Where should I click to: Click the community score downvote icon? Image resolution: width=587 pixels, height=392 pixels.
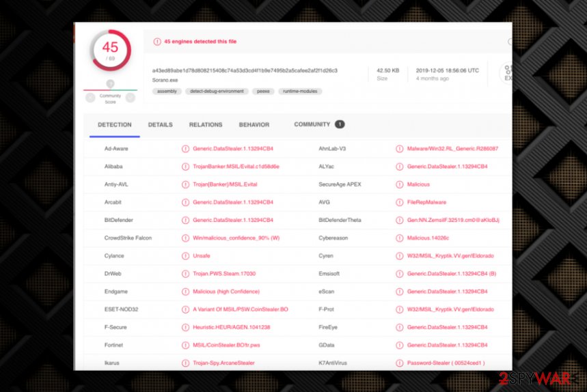pyautogui.click(x=90, y=98)
